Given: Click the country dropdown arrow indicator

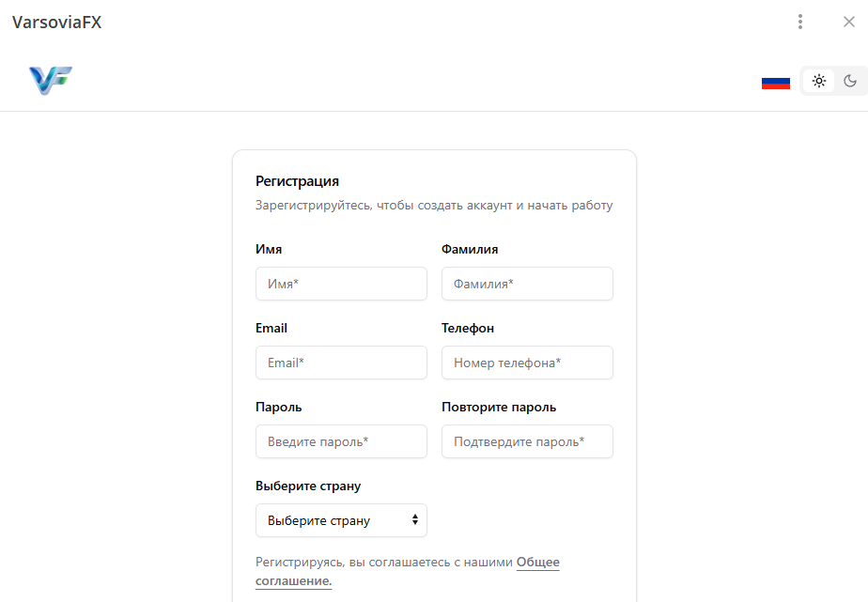Looking at the screenshot, I should pyautogui.click(x=415, y=520).
